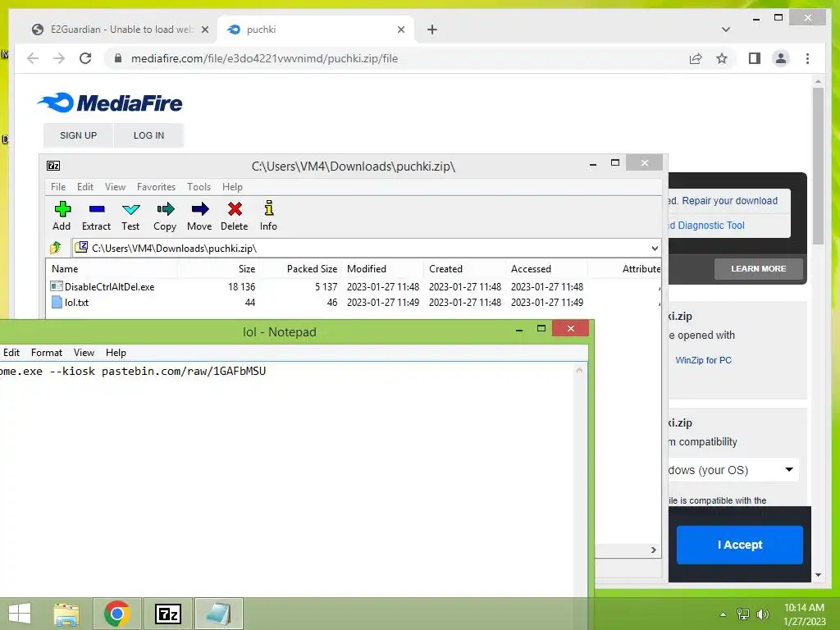The image size is (840, 630).
Task: Click the Add tool in 7-Zip
Action: coord(62,216)
